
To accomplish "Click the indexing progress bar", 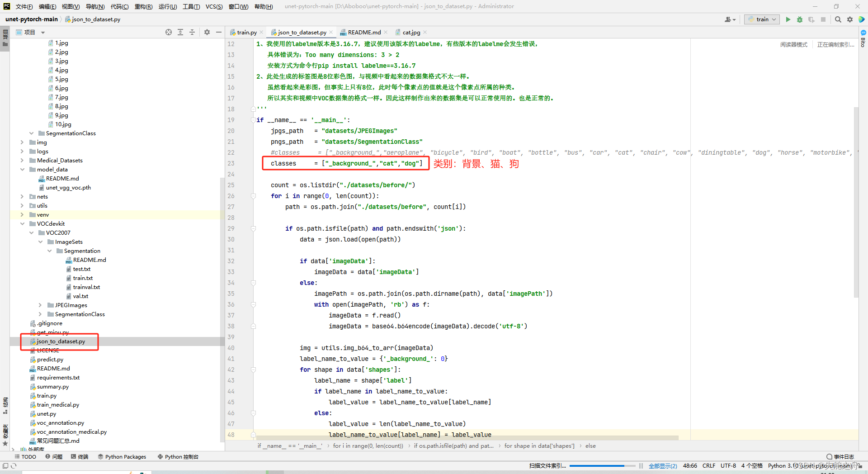I will pos(602,466).
